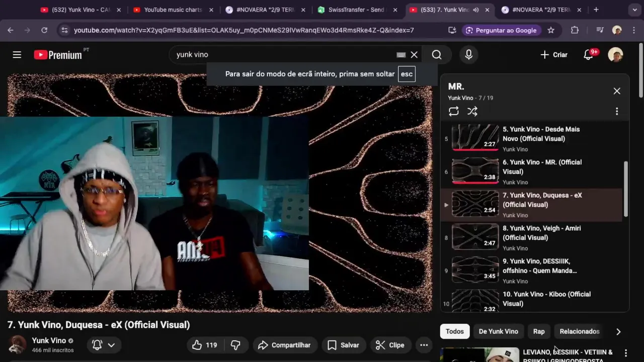Click the page vertical scrollbar
Image resolution: width=644 pixels, height=362 pixels.
641,70
